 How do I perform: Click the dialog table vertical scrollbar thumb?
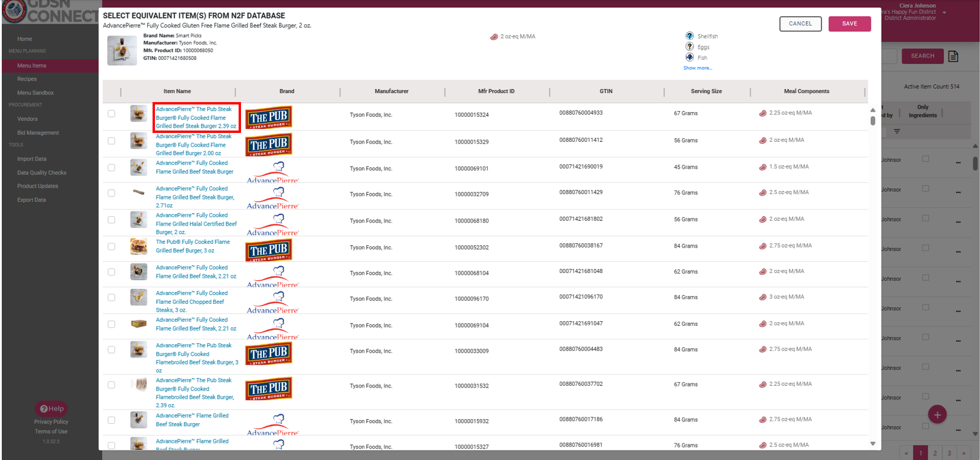coord(873,120)
